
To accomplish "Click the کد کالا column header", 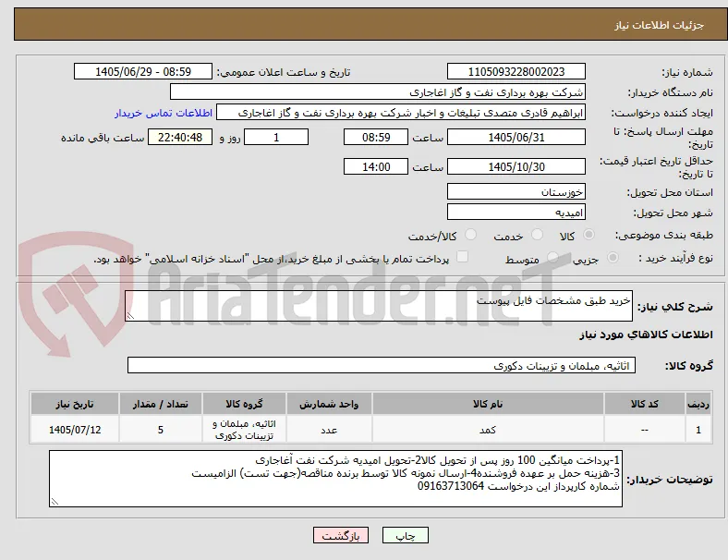I will [x=645, y=404].
